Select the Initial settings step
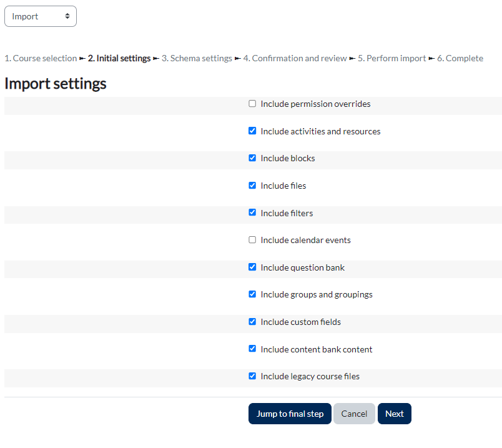Viewport: 502px width, 448px height. 119,58
